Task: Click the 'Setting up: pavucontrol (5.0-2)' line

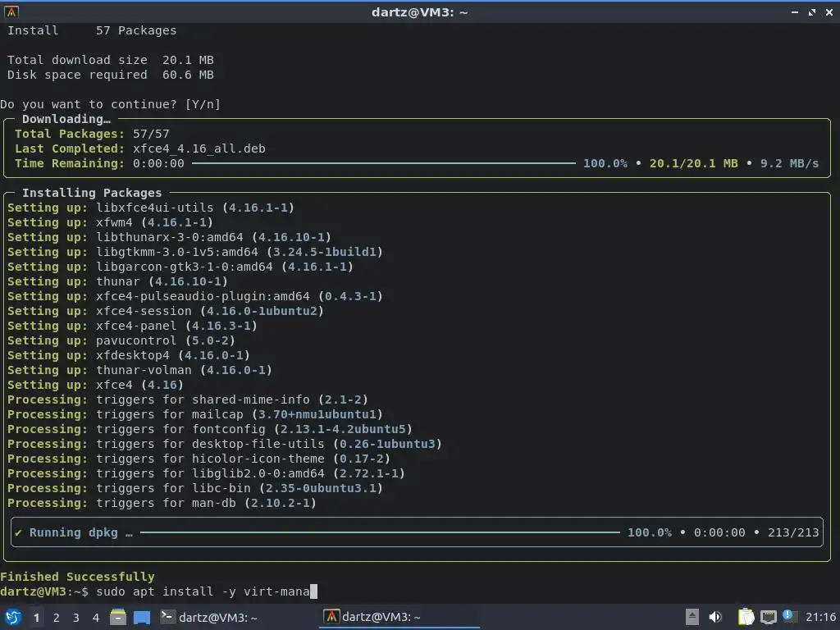Action: [x=121, y=340]
